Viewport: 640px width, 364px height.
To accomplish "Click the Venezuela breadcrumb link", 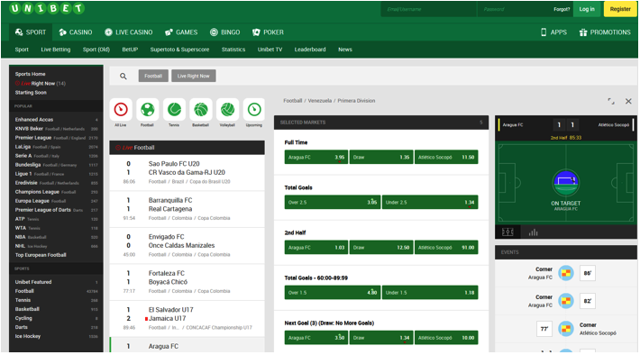I will pos(320,101).
